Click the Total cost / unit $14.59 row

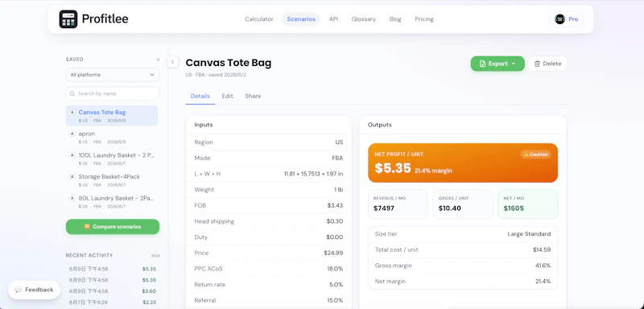(x=463, y=249)
